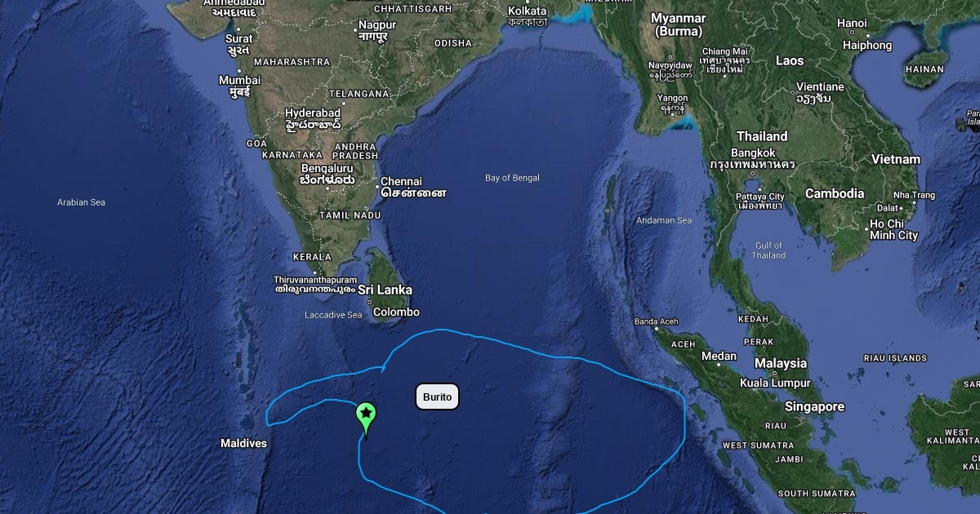Viewport: 980px width, 514px height.
Task: Click the Yangon city label
Action: click(x=673, y=98)
